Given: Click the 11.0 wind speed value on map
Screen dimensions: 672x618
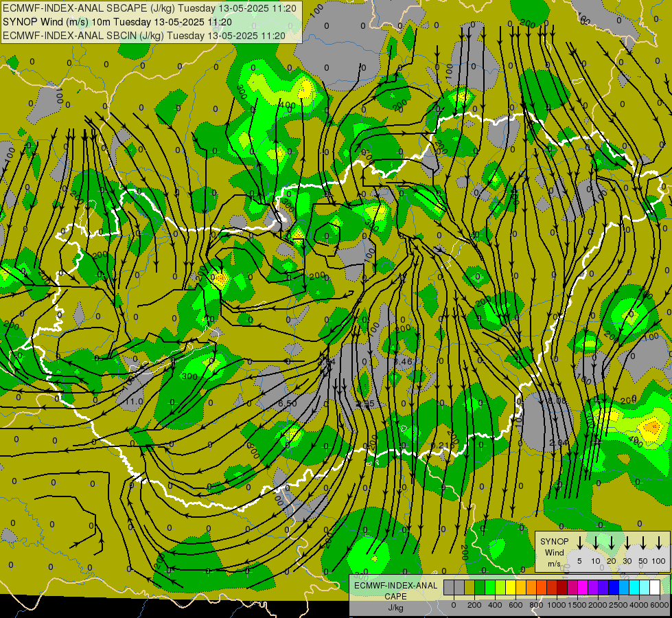Looking at the screenshot, I should tap(135, 402).
